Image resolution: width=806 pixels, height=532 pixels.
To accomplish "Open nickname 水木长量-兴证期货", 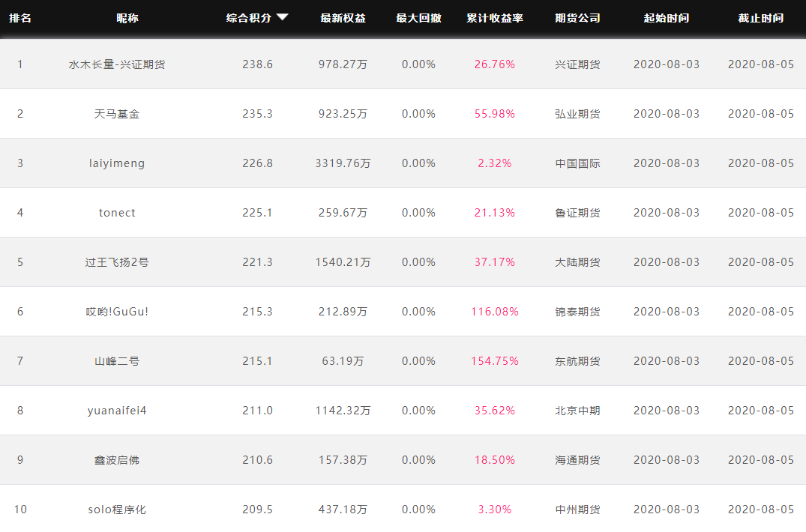I will coord(117,64).
